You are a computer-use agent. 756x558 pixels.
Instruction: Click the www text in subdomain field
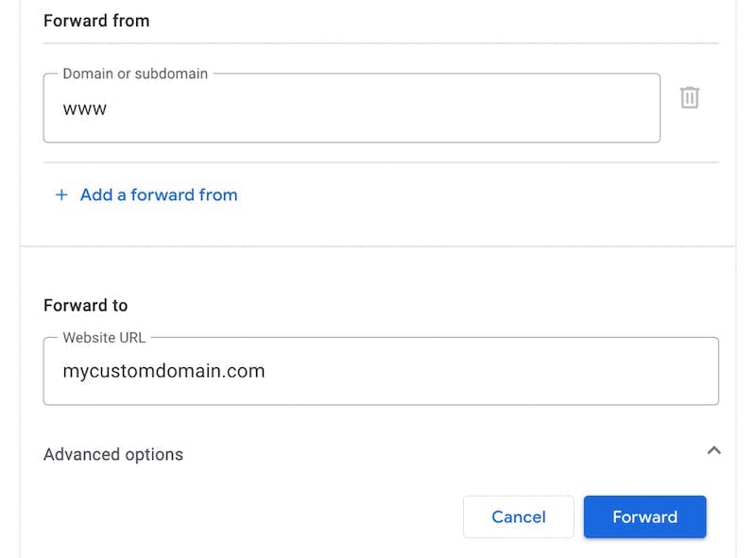click(x=85, y=109)
